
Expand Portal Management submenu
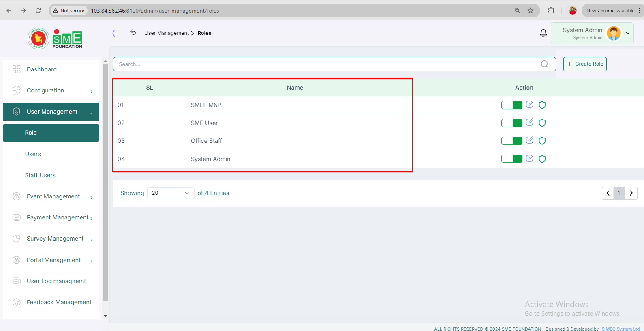pyautogui.click(x=51, y=260)
